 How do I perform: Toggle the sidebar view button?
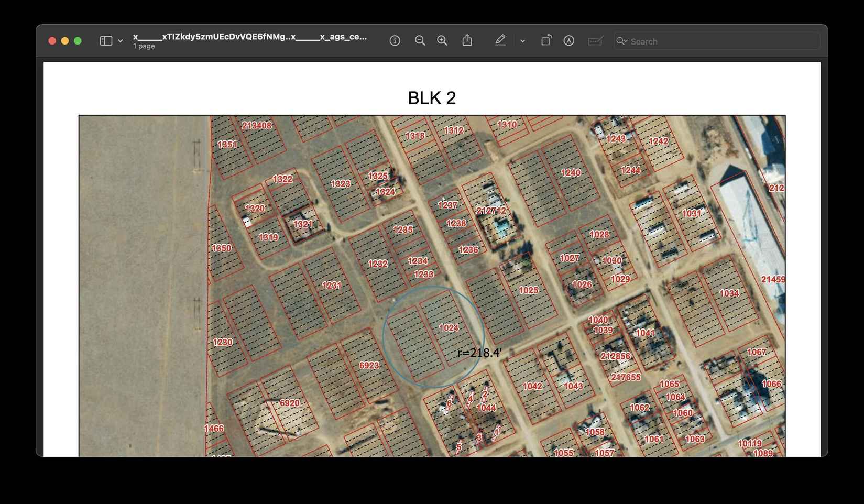(x=106, y=41)
